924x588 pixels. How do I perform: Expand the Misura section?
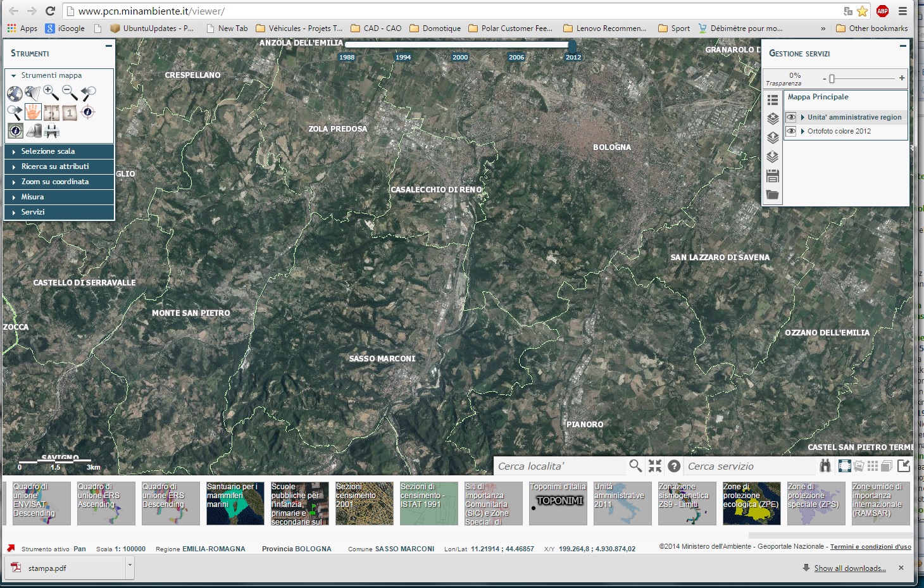click(x=32, y=197)
